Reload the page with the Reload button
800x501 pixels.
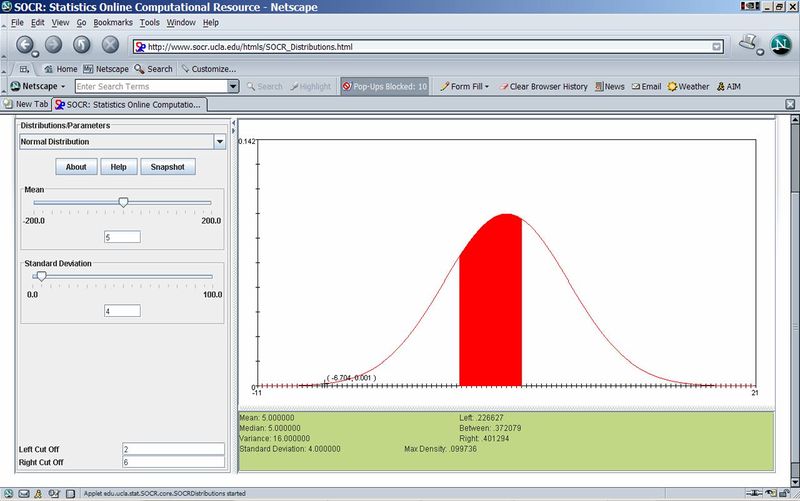click(82, 45)
